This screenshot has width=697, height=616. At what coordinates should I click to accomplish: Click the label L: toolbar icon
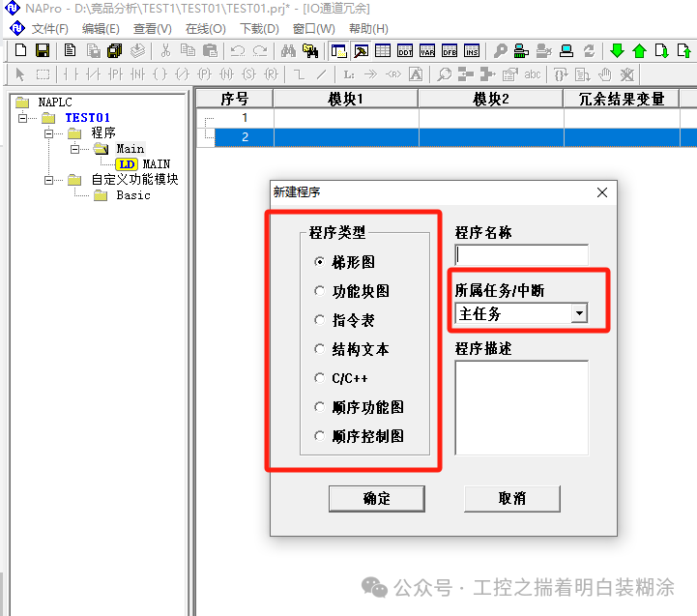click(349, 74)
